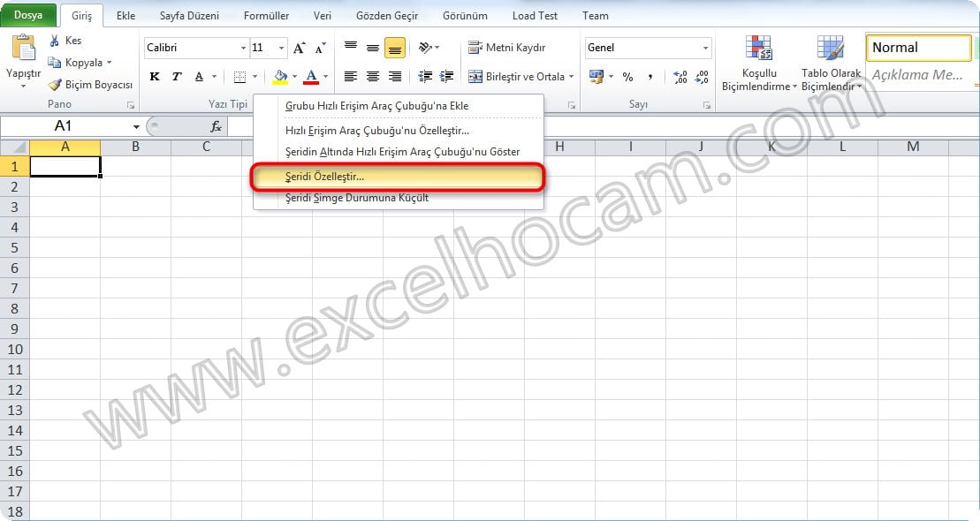Click the decrease decimal places icon
The width and height of the screenshot is (980, 521).
(702, 77)
